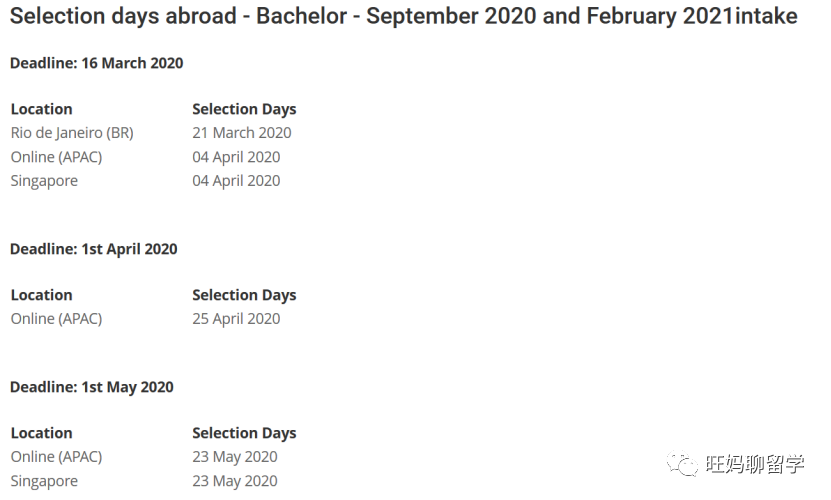Select the Deadline: 1st May 2020 heading
The height and width of the screenshot is (500, 831).
(92, 387)
